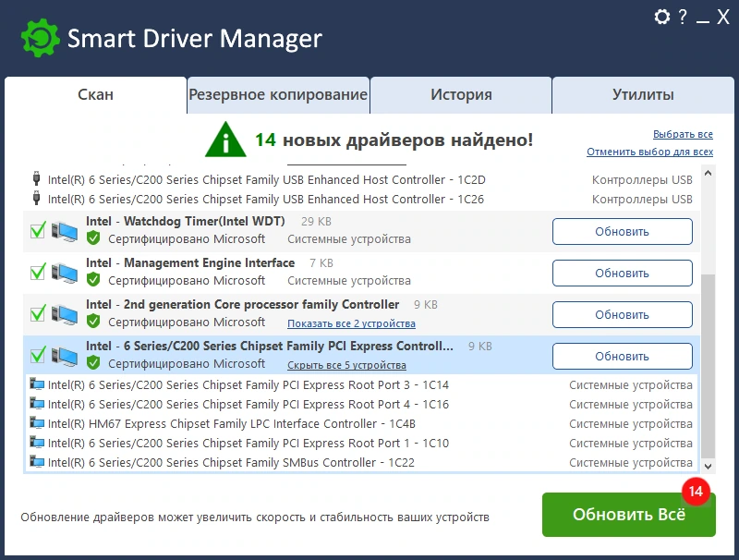Open settings via the gear icon
The width and height of the screenshot is (739, 560).
(661, 17)
